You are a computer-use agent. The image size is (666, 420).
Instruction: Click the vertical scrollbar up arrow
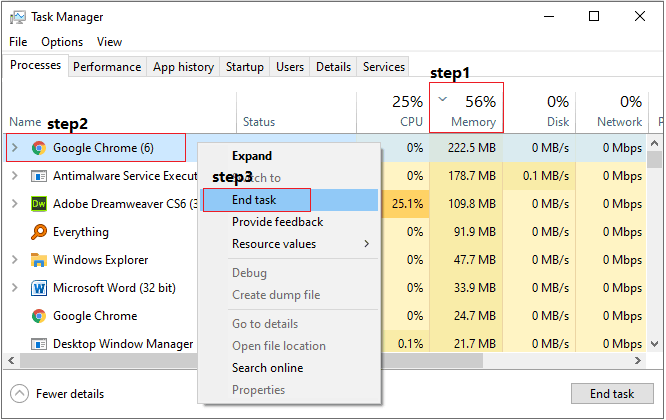655,143
